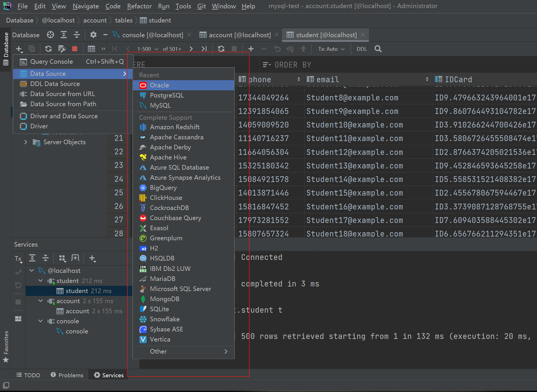537x392 pixels.
Task: Choose MySQL in the Recent list
Action: click(x=184, y=105)
